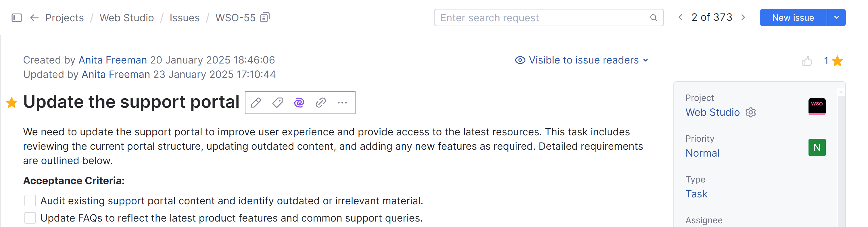Open Web Studio project settings gear

pyautogui.click(x=751, y=112)
